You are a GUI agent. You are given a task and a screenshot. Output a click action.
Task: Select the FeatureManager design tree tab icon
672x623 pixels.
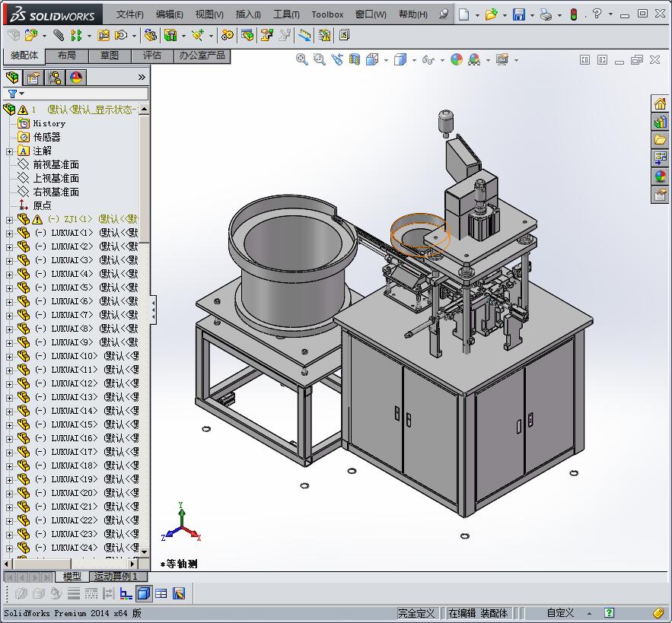[x=12, y=78]
